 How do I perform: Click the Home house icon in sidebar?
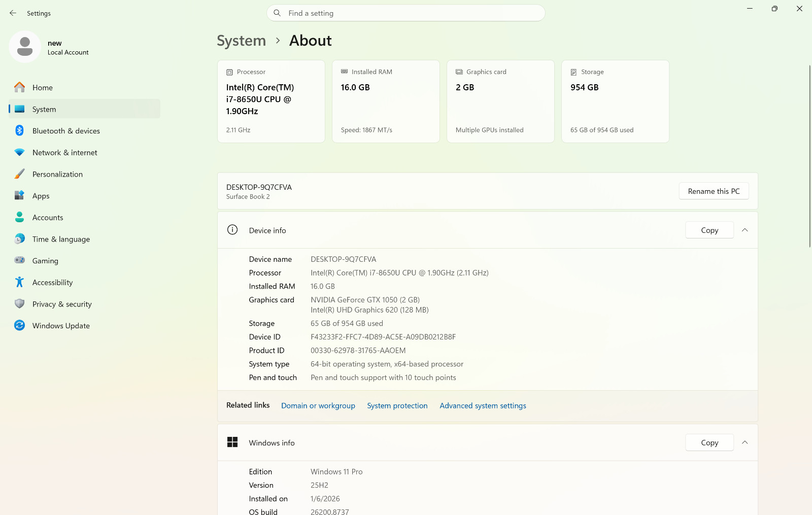pyautogui.click(x=19, y=87)
